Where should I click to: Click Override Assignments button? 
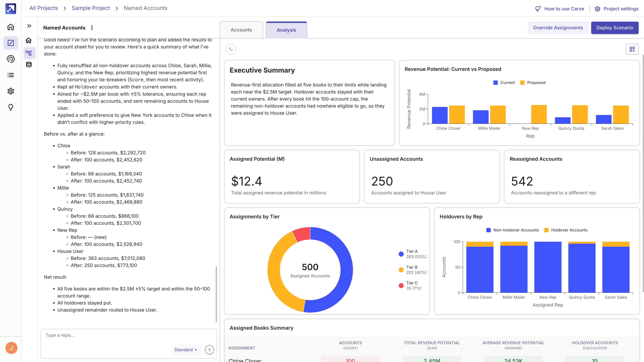tap(558, 28)
